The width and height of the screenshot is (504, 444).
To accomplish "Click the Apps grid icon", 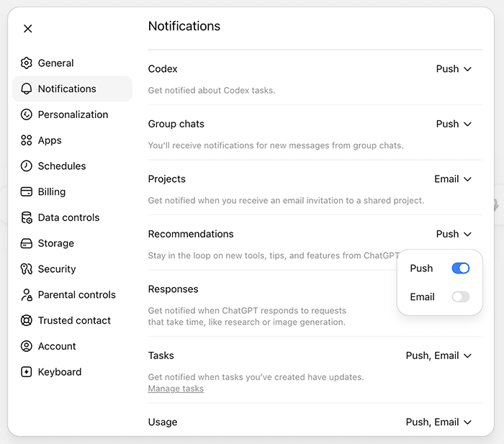I will (27, 140).
